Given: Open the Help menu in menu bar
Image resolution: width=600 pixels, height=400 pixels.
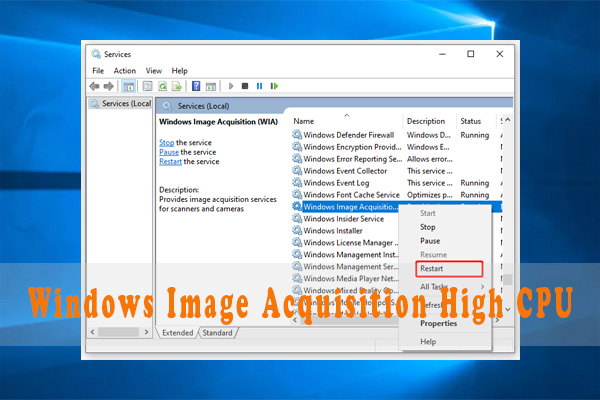Looking at the screenshot, I should point(179,71).
